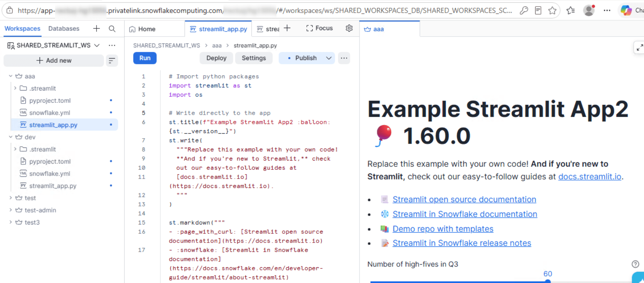Switch to the second truncated 'strea' editor tab
644x283 pixels.
click(x=268, y=29)
